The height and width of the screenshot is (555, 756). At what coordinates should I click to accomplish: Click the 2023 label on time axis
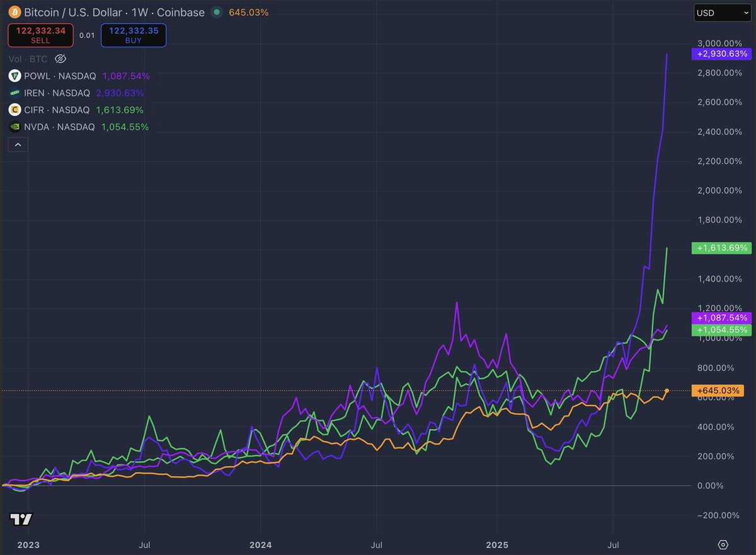coord(28,544)
